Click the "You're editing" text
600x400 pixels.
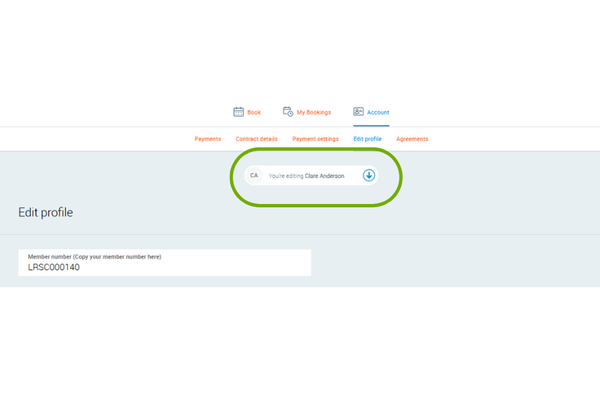click(286, 175)
